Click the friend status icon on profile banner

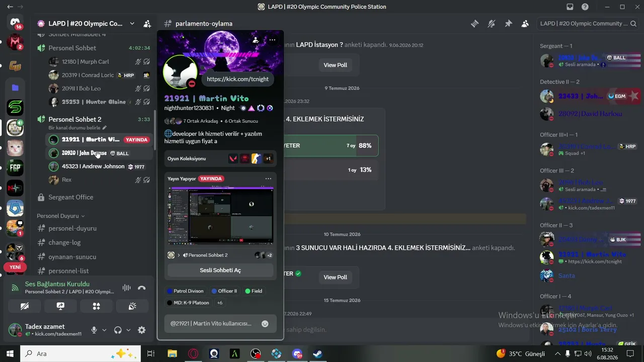pos(256,40)
